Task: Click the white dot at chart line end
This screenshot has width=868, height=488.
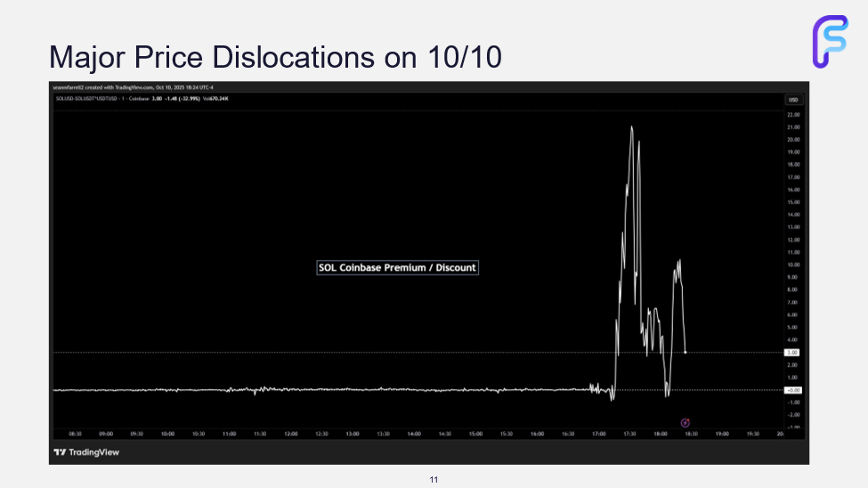Action: point(685,353)
